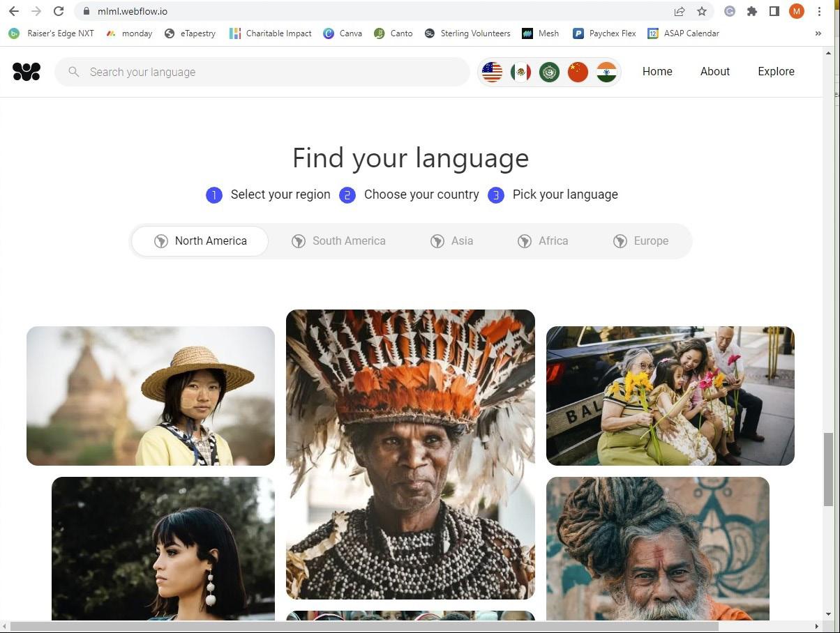
Task: Select the United States flag
Action: tap(492, 72)
